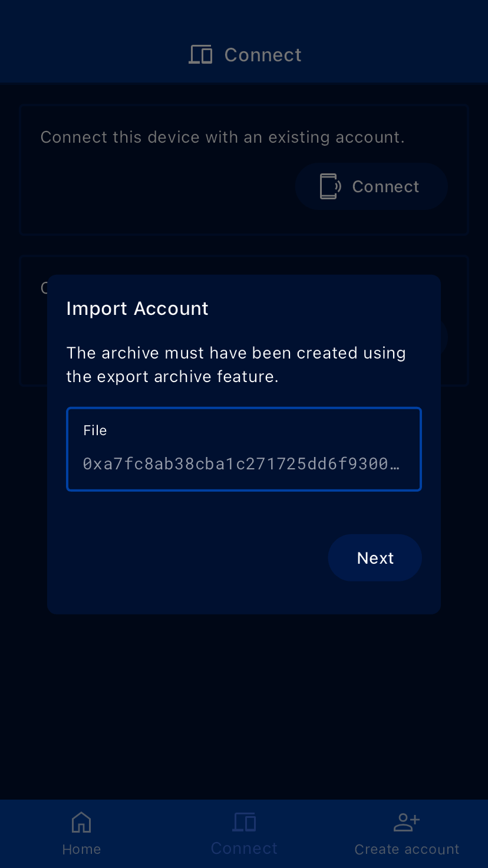Click the Connect devices icon in bottom bar

244,821
